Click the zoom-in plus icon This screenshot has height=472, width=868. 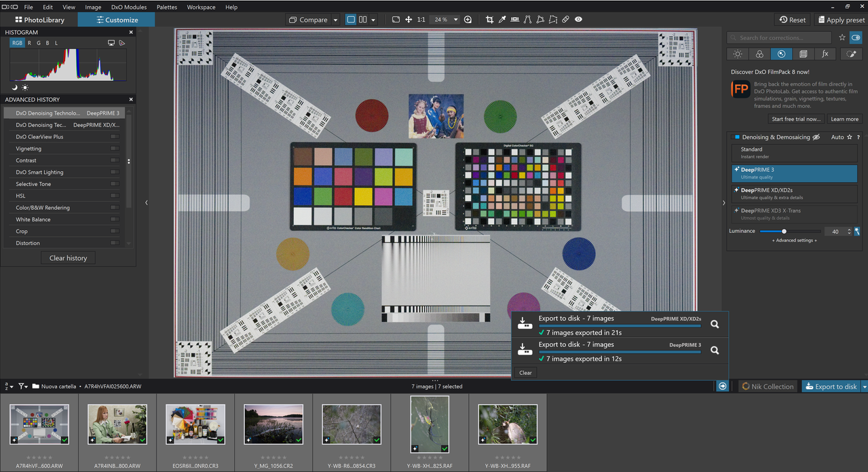tap(468, 20)
